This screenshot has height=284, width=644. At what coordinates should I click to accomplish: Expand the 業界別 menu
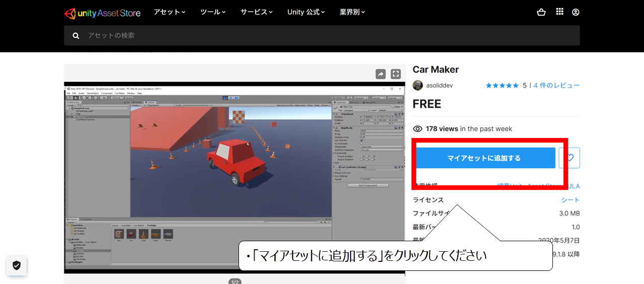352,12
